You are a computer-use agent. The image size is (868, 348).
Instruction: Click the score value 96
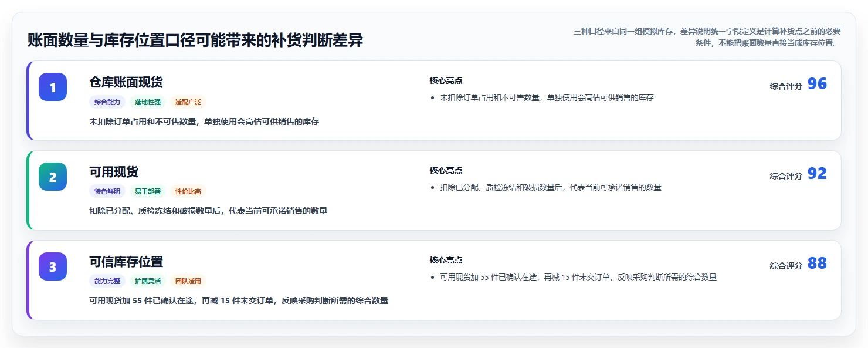817,84
